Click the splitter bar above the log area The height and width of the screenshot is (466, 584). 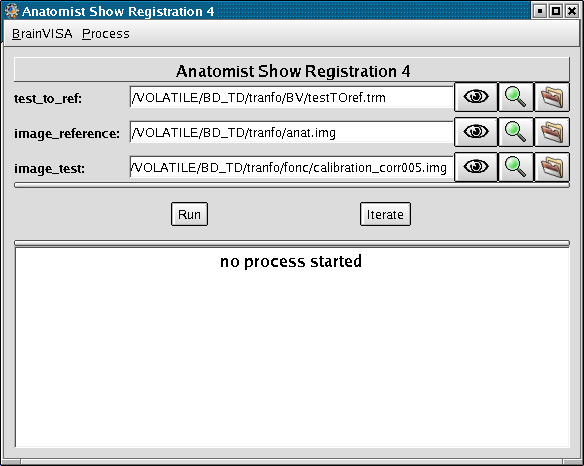292,243
